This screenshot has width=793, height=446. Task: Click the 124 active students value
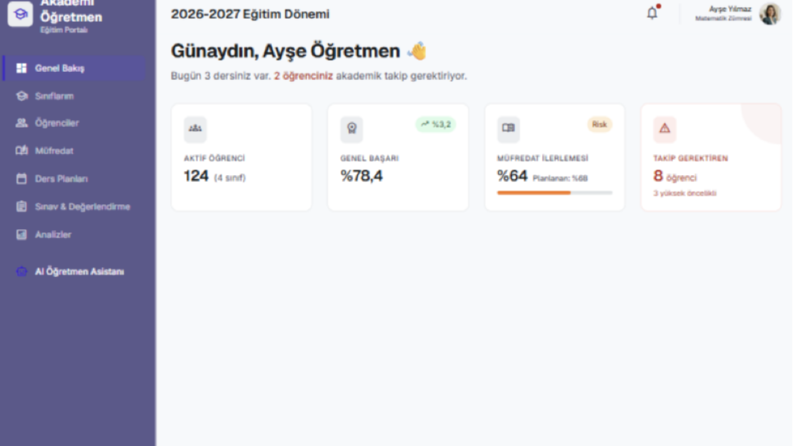coord(196,176)
